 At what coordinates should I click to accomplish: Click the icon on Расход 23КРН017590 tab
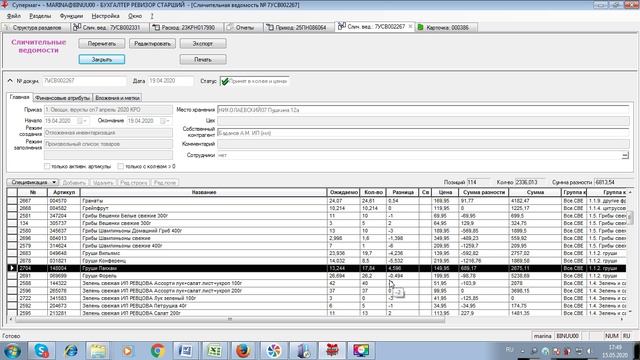(156, 27)
